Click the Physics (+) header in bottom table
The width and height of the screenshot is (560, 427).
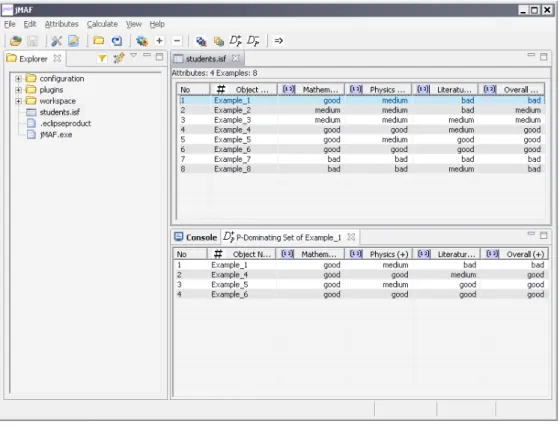coord(378,255)
